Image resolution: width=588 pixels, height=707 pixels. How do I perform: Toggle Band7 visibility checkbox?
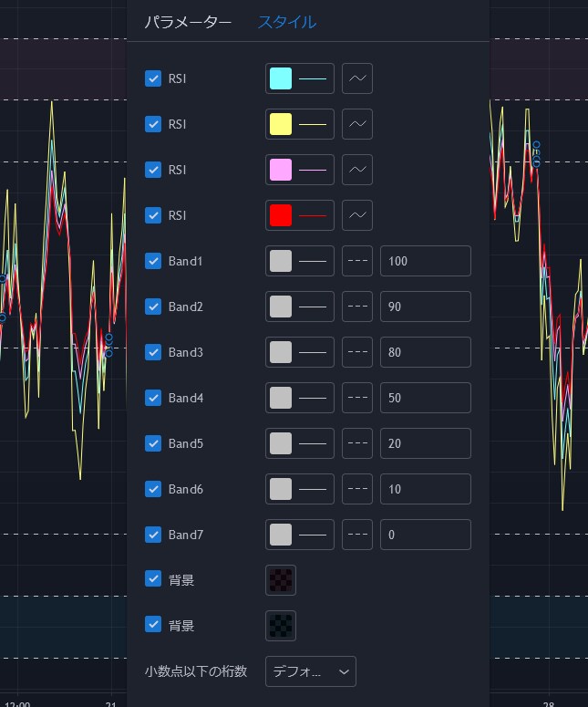[153, 535]
